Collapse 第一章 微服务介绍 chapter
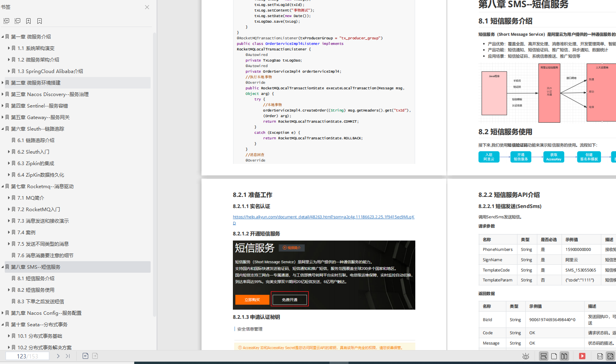Screen dimensions: 616x364 tap(2, 37)
